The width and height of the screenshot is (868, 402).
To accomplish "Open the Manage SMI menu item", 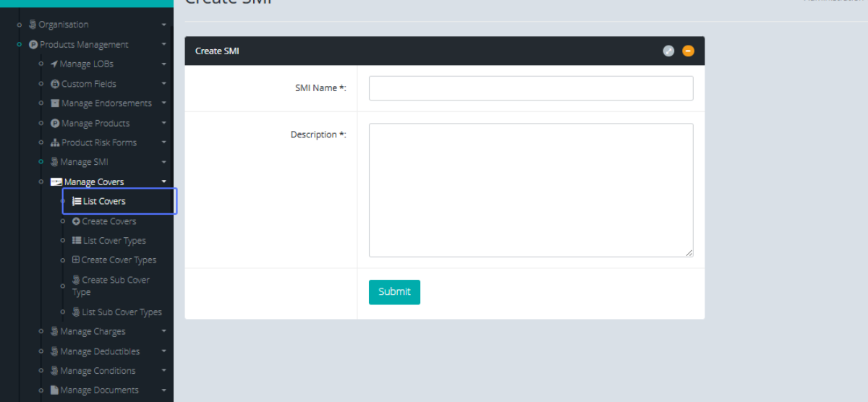I will [x=84, y=163].
